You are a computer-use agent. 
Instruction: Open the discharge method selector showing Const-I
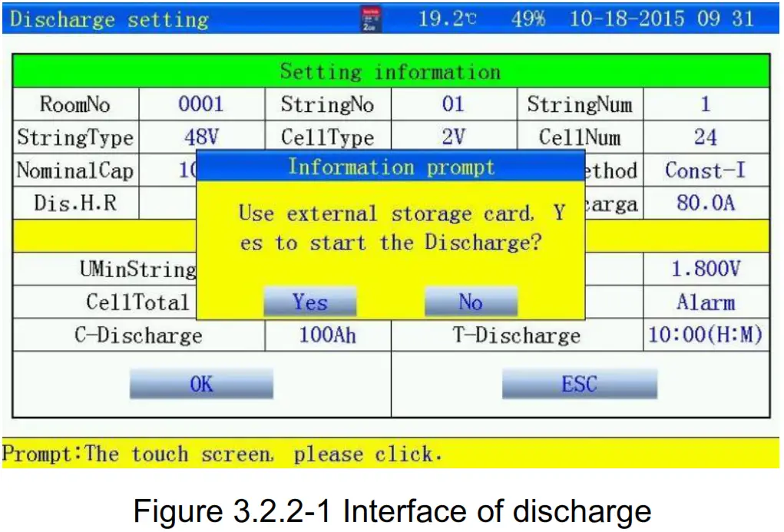[x=706, y=170]
